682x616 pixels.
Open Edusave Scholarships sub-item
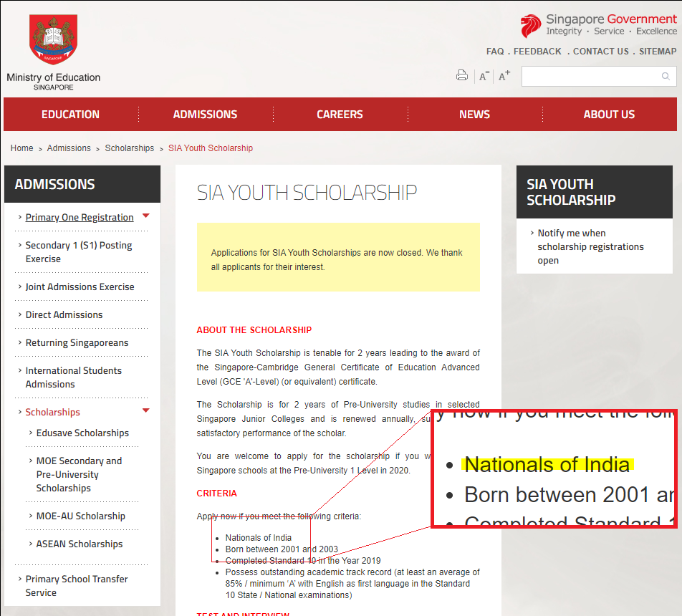click(x=82, y=433)
